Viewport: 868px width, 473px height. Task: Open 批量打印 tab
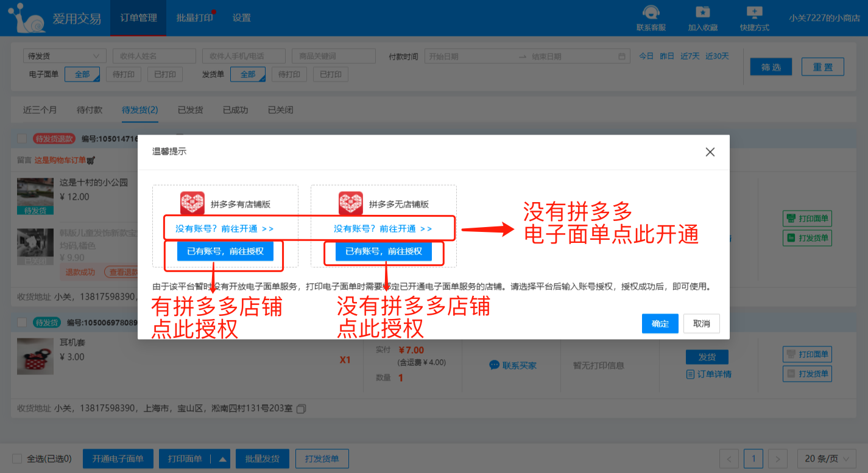tap(195, 18)
